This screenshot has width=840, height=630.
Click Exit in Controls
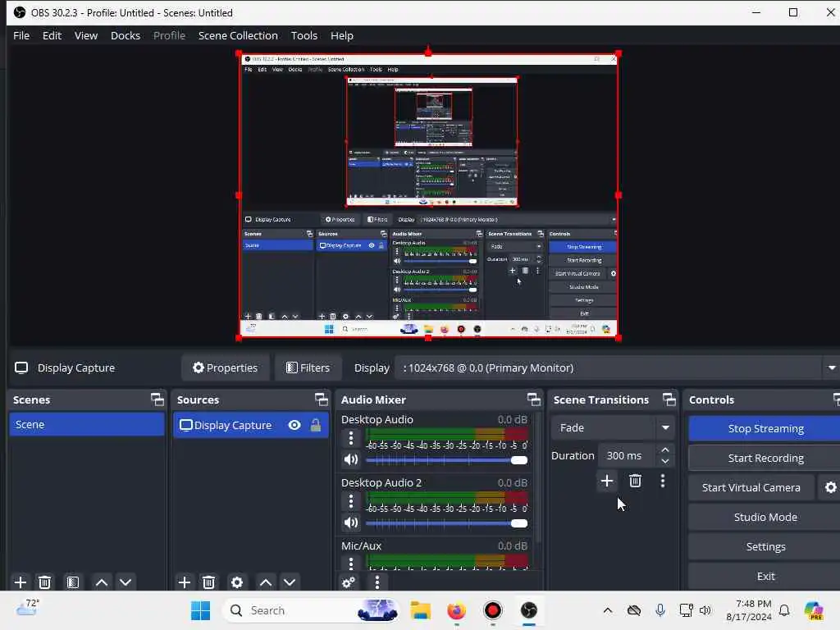[x=765, y=576]
